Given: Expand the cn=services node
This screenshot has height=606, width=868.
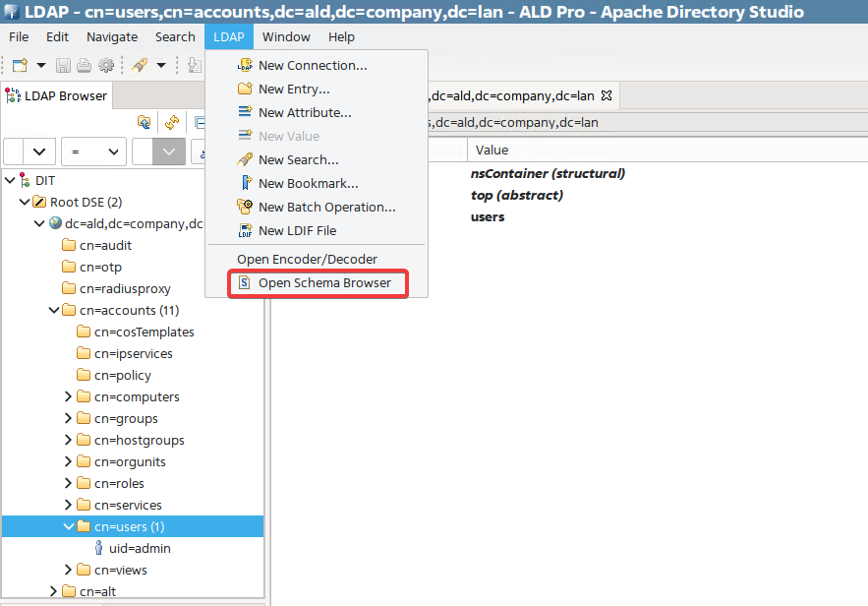Looking at the screenshot, I should coord(68,504).
